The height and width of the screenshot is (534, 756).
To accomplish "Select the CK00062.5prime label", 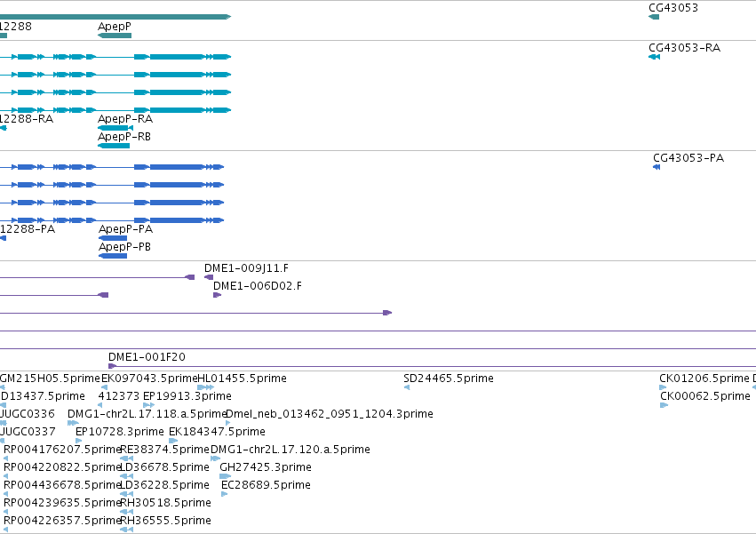I will 704,396.
